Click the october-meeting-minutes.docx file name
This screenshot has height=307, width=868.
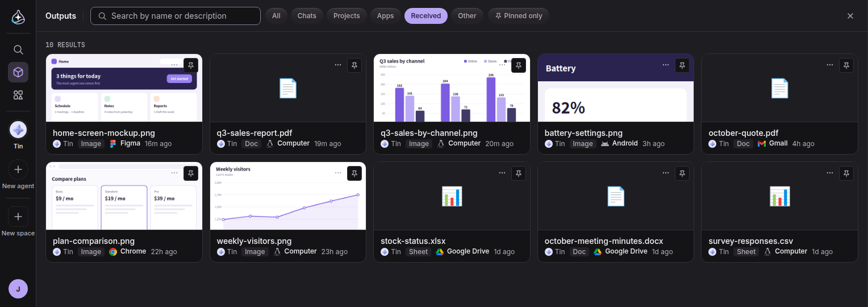click(604, 241)
